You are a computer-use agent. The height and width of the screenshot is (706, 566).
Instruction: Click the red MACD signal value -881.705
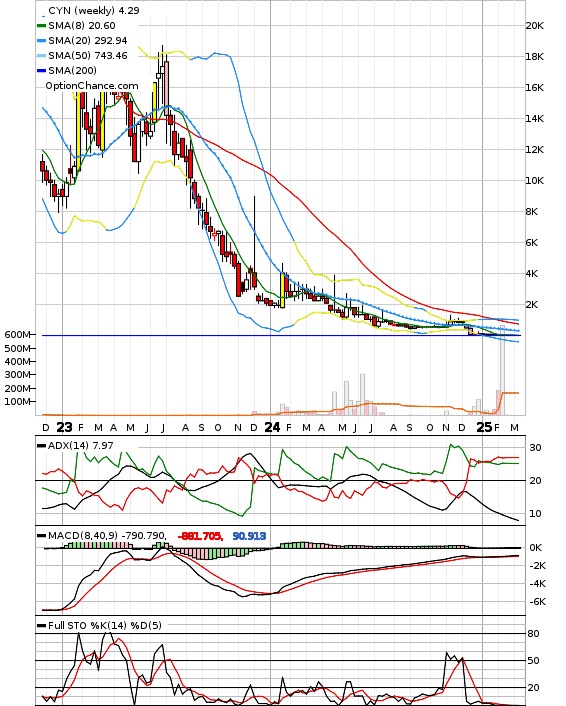pos(200,536)
